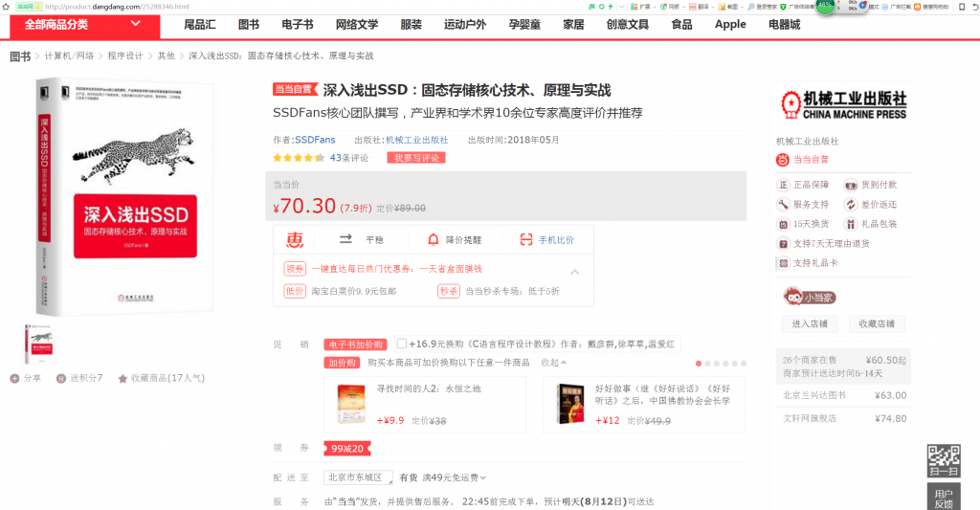Claim the 99减20 coupon

[347, 448]
